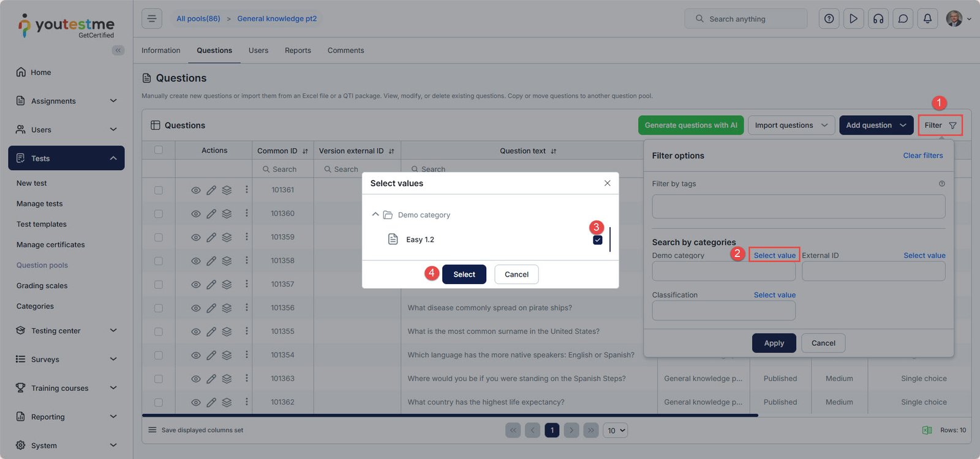The height and width of the screenshot is (459, 980).
Task: Open layers icon for question 101354
Action: tap(227, 355)
